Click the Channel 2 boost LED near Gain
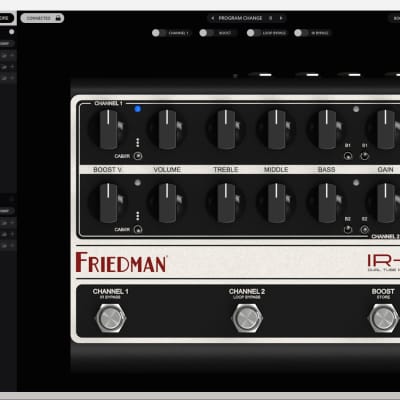The height and width of the screenshot is (400, 400). point(356,182)
